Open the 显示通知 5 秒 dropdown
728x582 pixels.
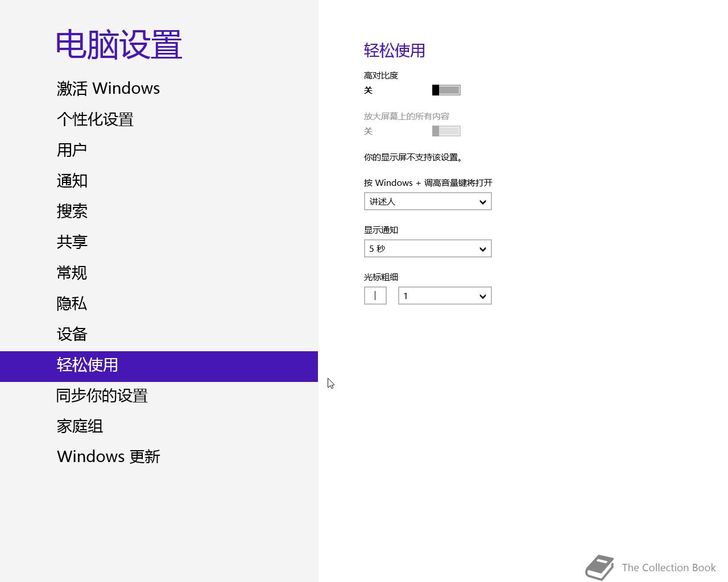coord(428,248)
